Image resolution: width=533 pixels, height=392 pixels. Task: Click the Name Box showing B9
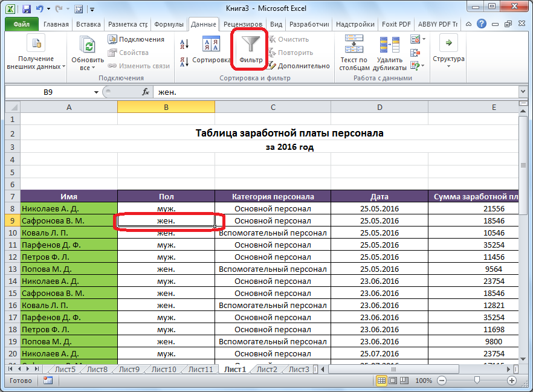(48, 92)
